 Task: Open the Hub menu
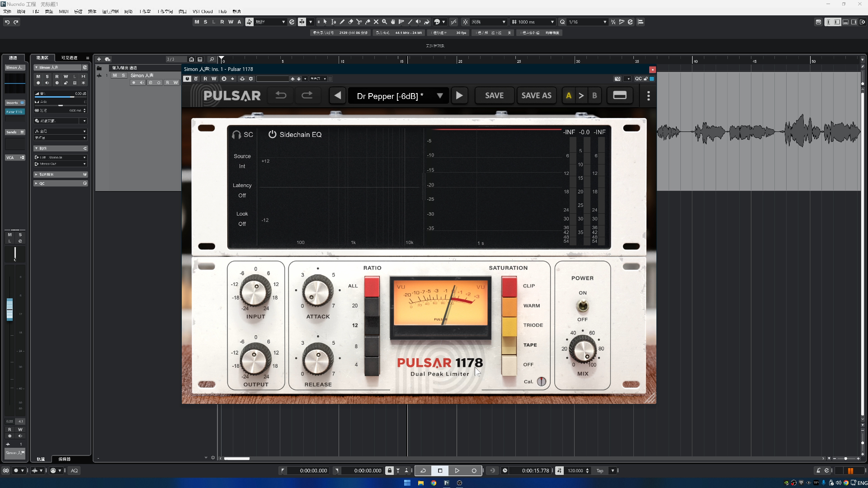222,11
